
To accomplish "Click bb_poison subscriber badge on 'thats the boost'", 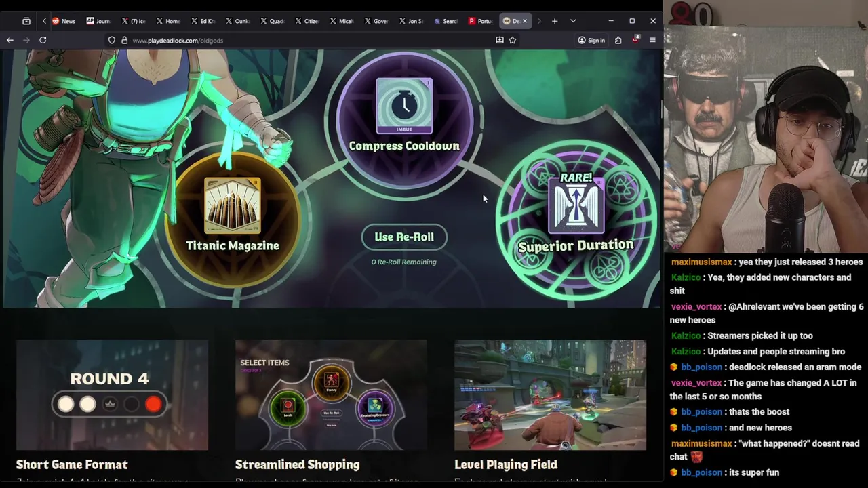I will (x=674, y=412).
